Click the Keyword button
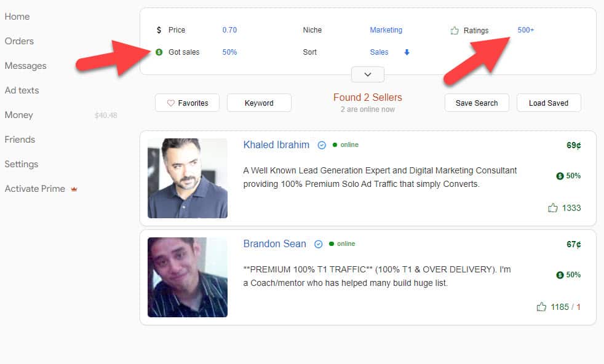This screenshot has width=604, height=364. click(259, 103)
